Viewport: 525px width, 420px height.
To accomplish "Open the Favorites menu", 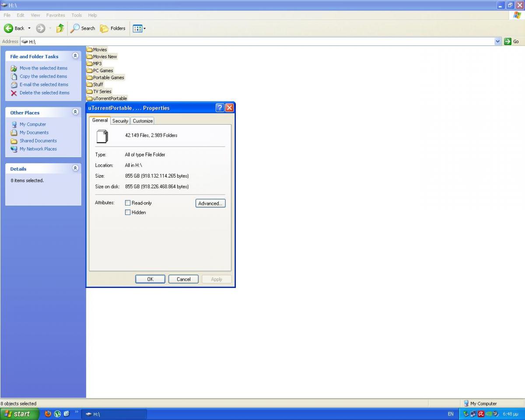I will click(x=56, y=15).
